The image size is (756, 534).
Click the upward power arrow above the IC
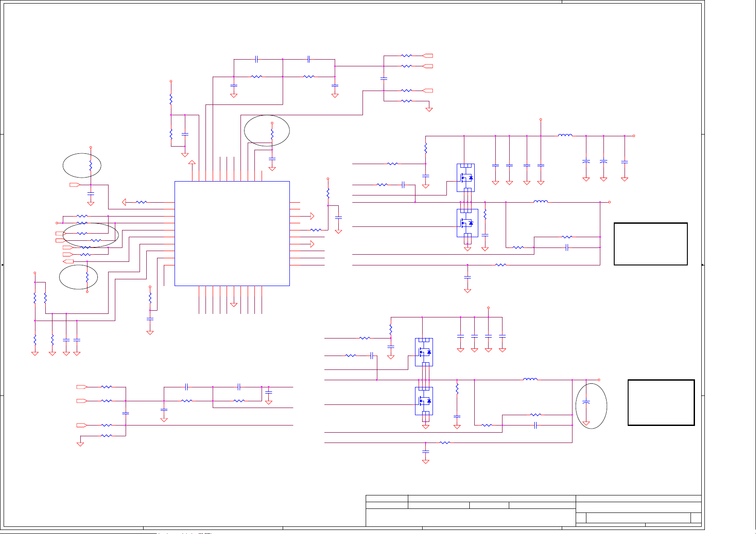click(192, 163)
